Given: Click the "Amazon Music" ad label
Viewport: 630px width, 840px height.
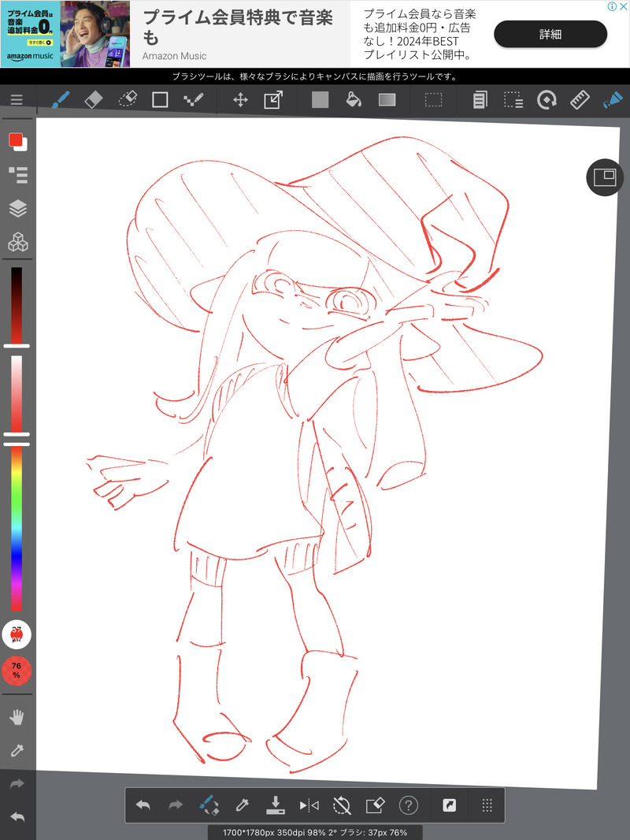Looking at the screenshot, I should click(x=174, y=56).
